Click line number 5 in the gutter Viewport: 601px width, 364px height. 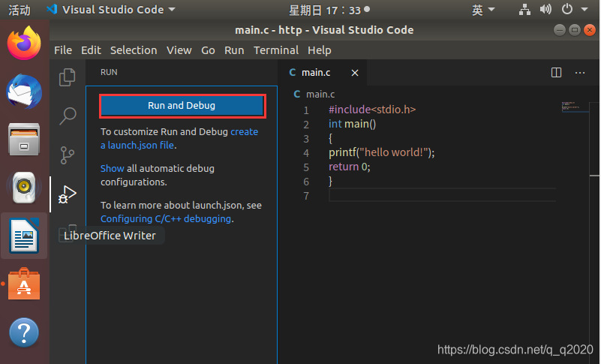click(306, 167)
